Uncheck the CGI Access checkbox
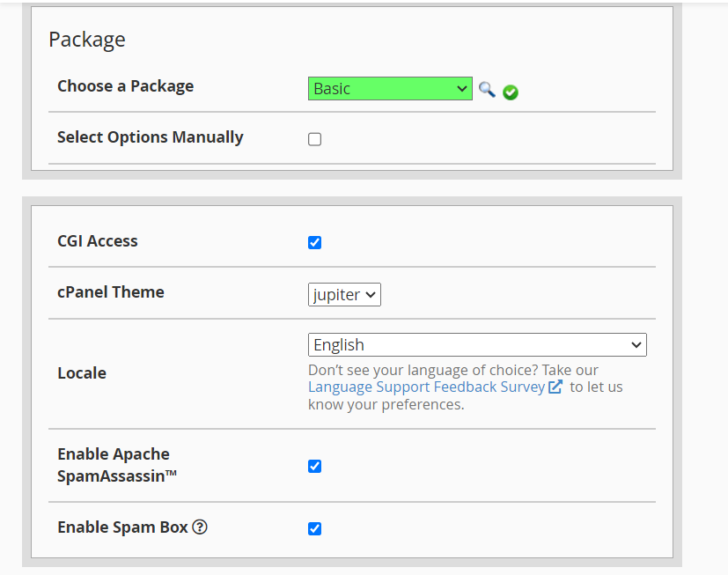 [x=314, y=242]
